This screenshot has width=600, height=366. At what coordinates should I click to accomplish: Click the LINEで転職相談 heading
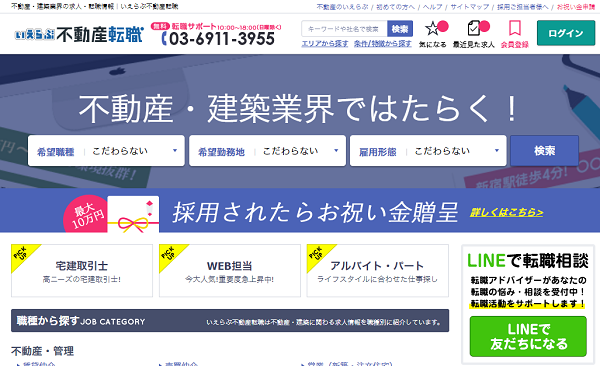pyautogui.click(x=528, y=261)
